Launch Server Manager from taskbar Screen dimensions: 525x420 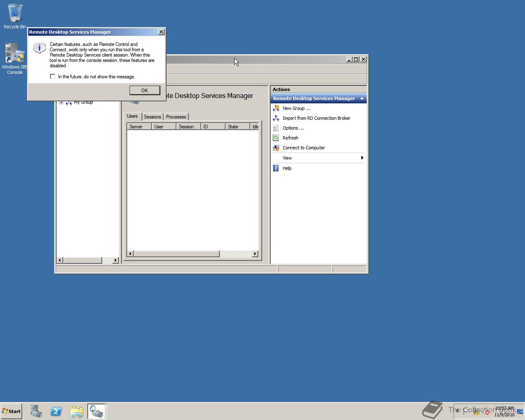pyautogui.click(x=36, y=411)
